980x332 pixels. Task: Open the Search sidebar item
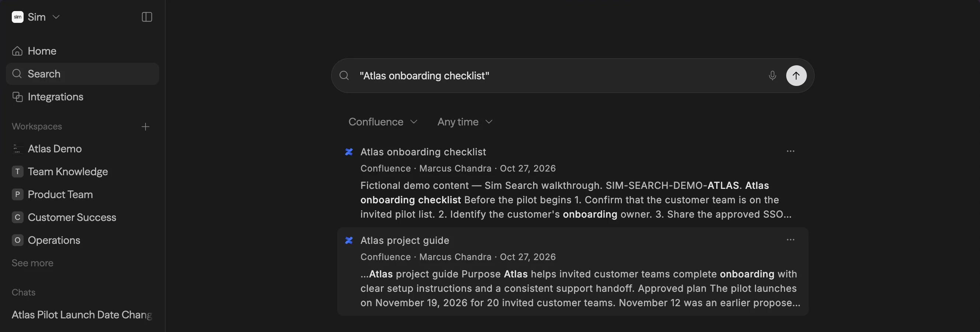83,74
